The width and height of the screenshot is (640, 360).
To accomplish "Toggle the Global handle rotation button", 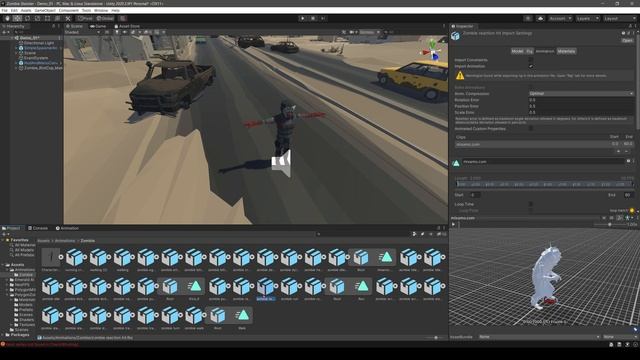I will (105, 18).
